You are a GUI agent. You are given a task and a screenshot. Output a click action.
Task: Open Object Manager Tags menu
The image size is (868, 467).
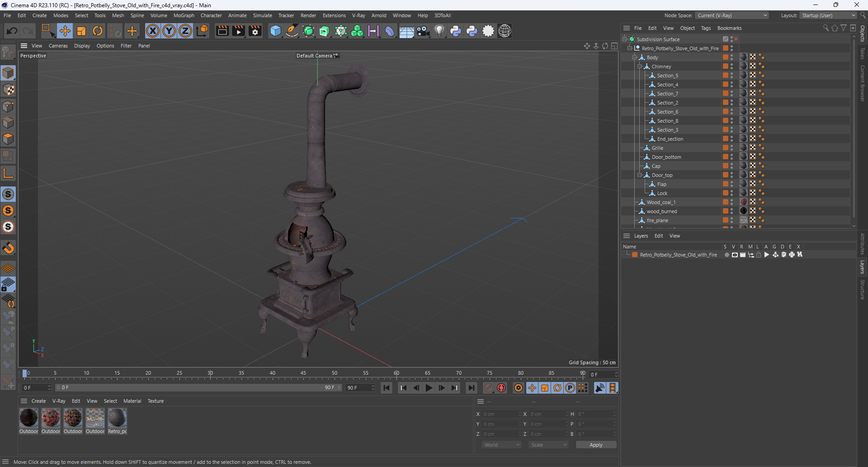tap(706, 28)
